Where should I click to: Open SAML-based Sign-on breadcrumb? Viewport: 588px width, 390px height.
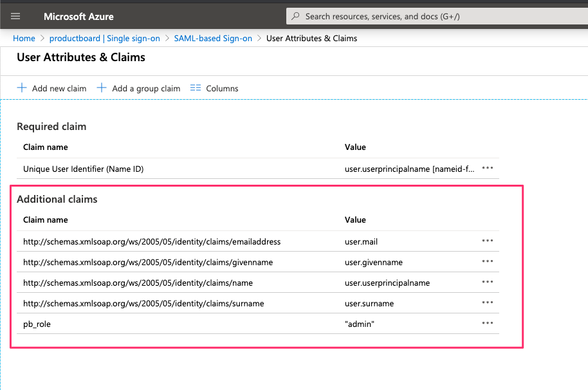coord(213,39)
